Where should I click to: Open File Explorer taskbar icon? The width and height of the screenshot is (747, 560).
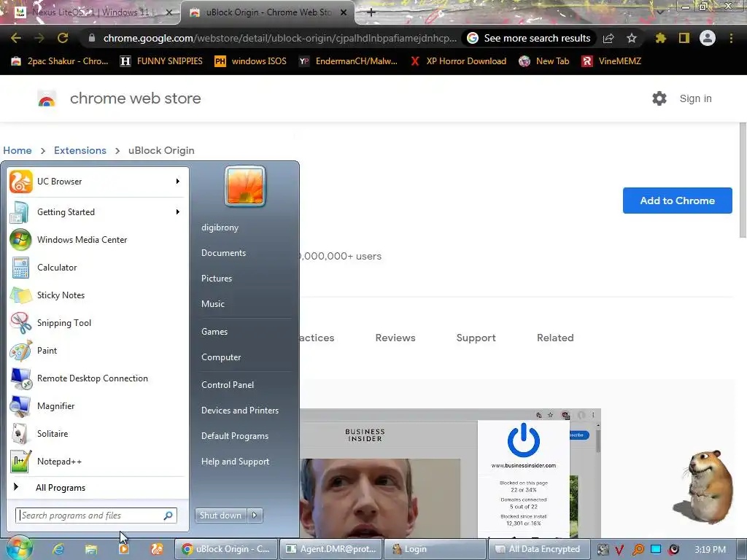91,549
